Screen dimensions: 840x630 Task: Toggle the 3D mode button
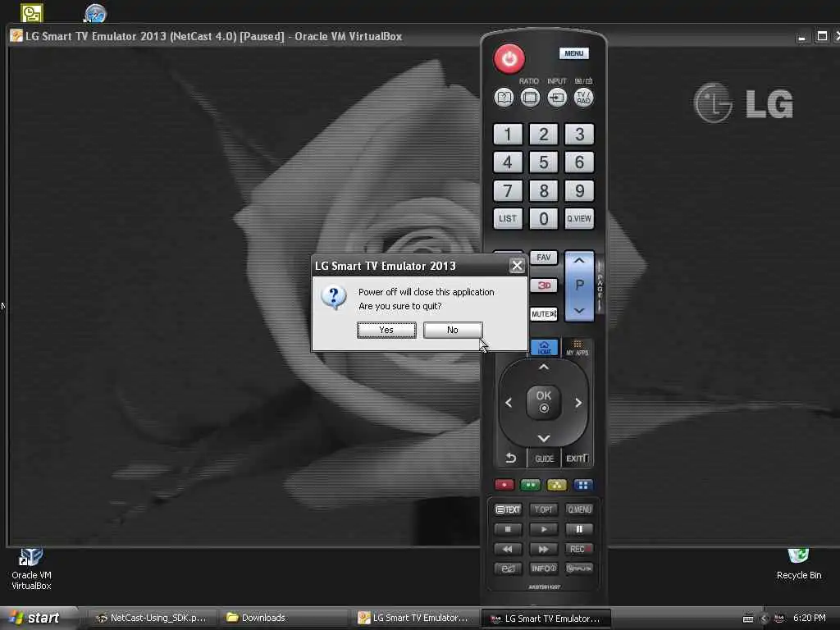543,285
